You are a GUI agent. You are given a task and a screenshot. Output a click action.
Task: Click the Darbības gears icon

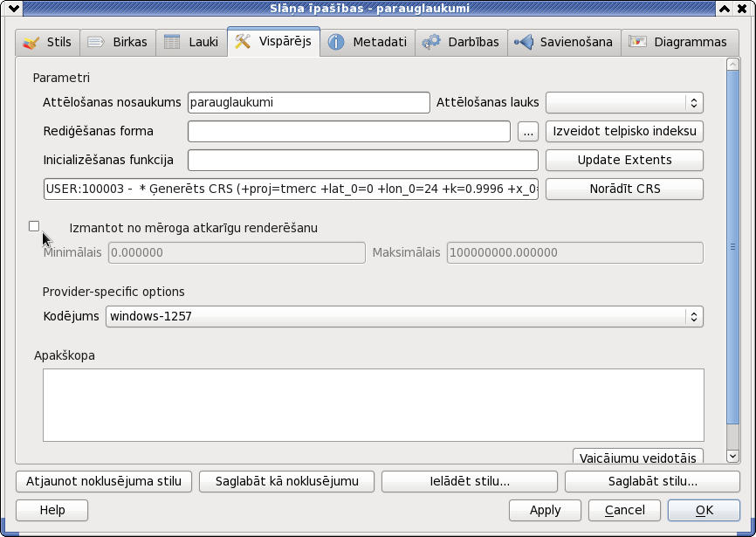click(431, 43)
